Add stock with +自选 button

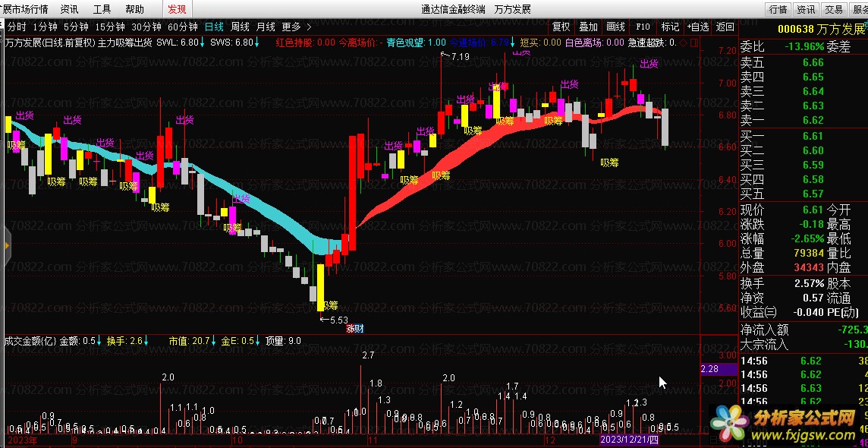pos(698,27)
